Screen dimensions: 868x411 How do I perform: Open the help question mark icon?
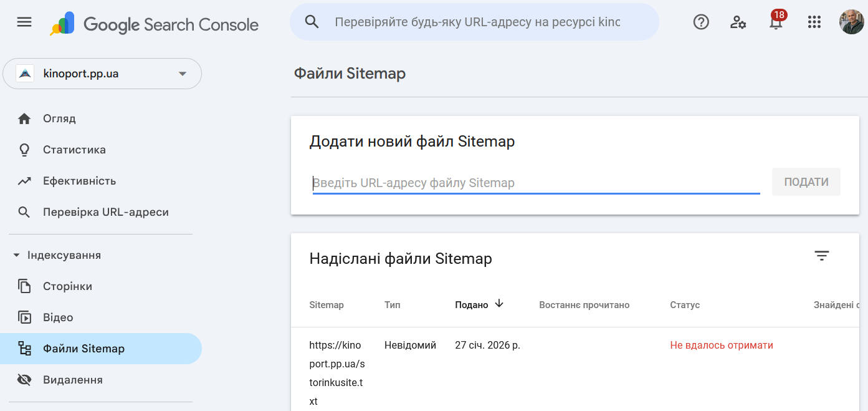point(701,22)
